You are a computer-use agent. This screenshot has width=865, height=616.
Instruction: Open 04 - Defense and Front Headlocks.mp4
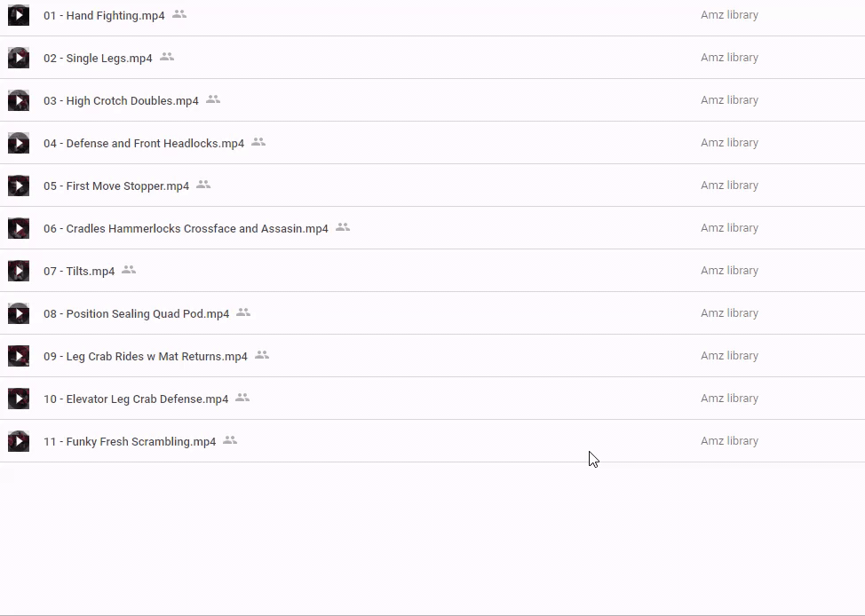(x=144, y=143)
